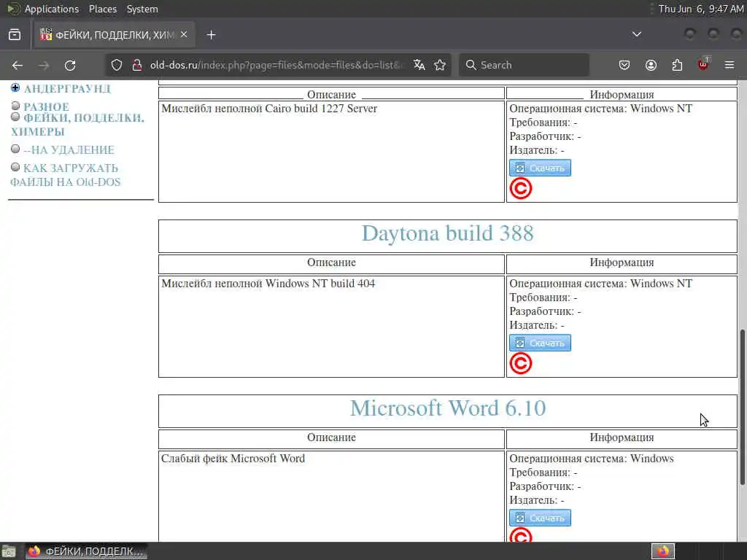Select the ФЕЙКИ, ПОДДЕЛКИ, ХИМ browser tab
The width and height of the screenshot is (747, 560).
(x=115, y=35)
